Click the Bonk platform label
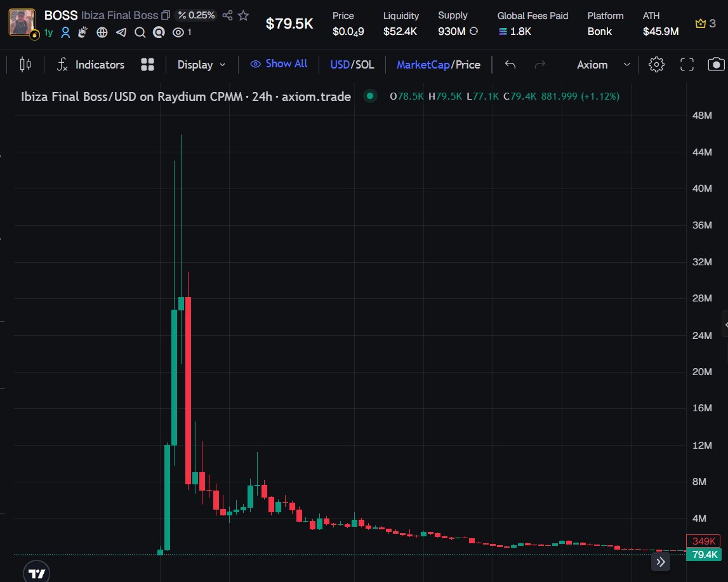Viewport: 728px width, 582px height. (x=599, y=32)
